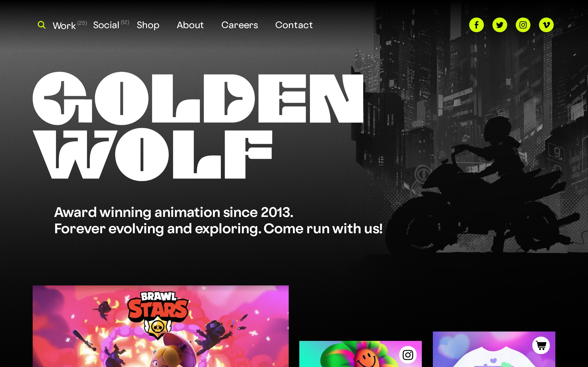Click the word WOLF in the logo

pos(152,154)
